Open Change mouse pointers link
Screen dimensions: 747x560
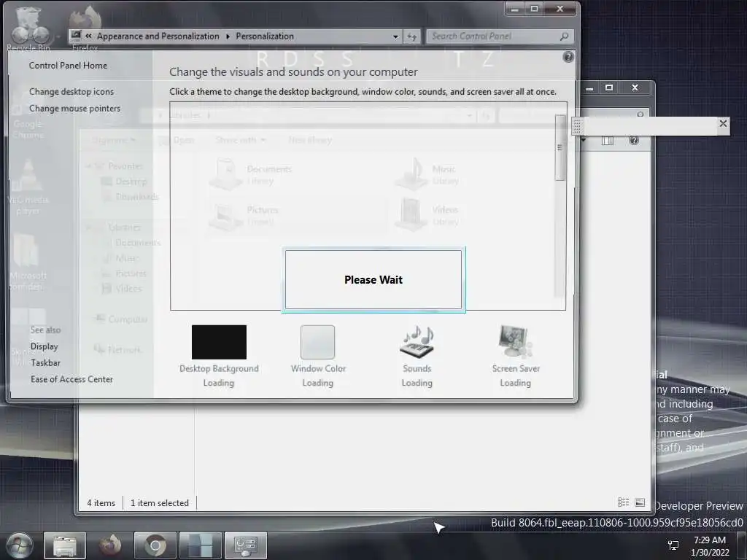tap(75, 109)
